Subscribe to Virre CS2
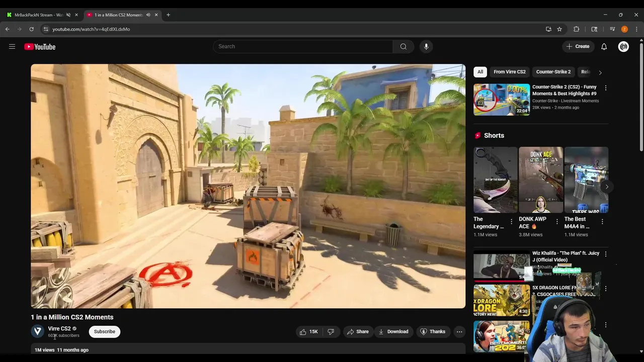The image size is (644, 362). click(x=105, y=332)
